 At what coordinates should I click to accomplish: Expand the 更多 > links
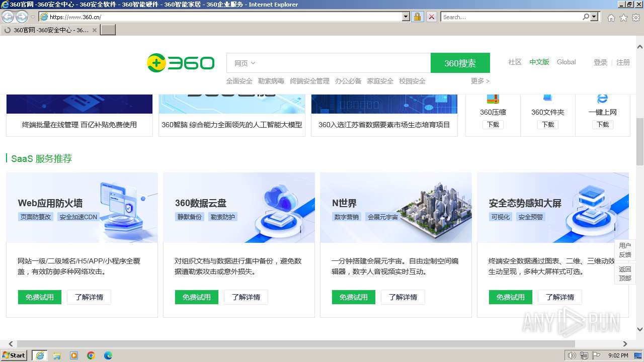480,81
